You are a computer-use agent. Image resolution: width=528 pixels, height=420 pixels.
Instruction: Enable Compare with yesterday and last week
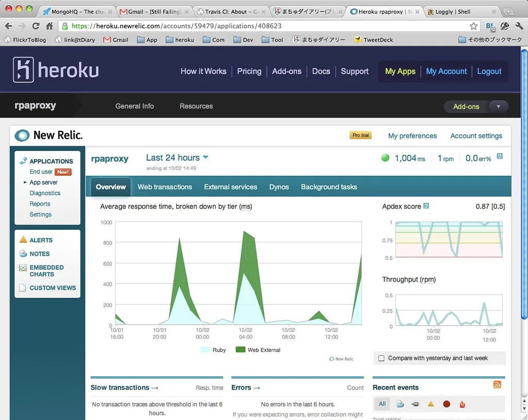382,358
